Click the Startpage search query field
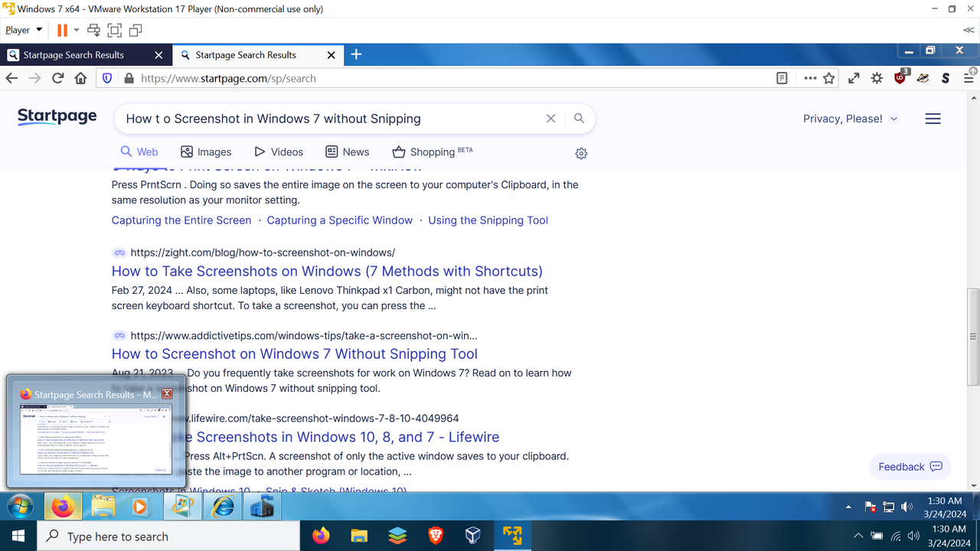 coord(329,119)
